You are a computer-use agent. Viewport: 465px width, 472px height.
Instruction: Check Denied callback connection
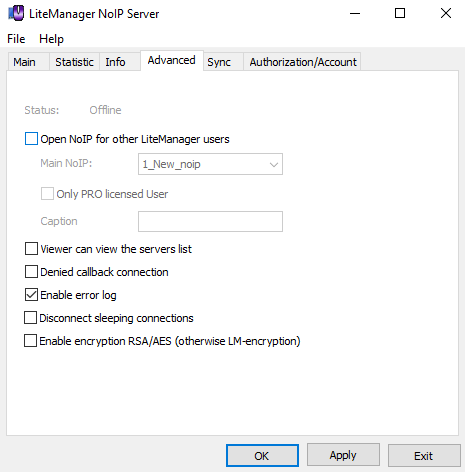(x=31, y=272)
